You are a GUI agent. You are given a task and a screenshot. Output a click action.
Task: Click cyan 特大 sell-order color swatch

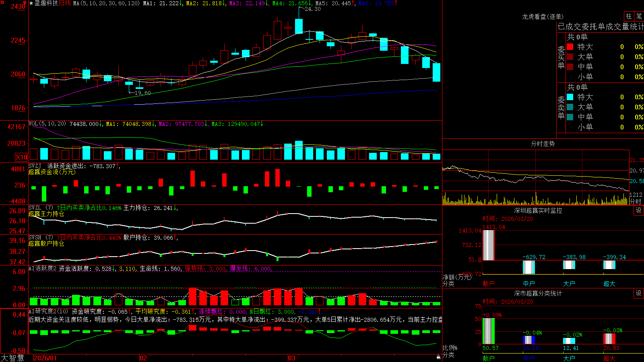[x=570, y=97]
